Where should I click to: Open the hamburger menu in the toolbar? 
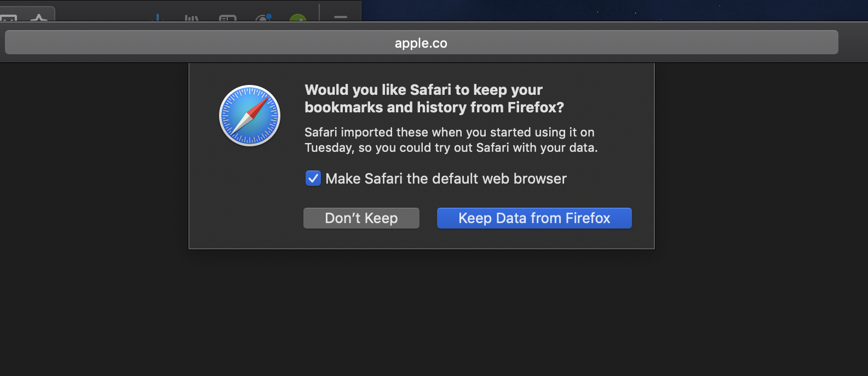[341, 18]
